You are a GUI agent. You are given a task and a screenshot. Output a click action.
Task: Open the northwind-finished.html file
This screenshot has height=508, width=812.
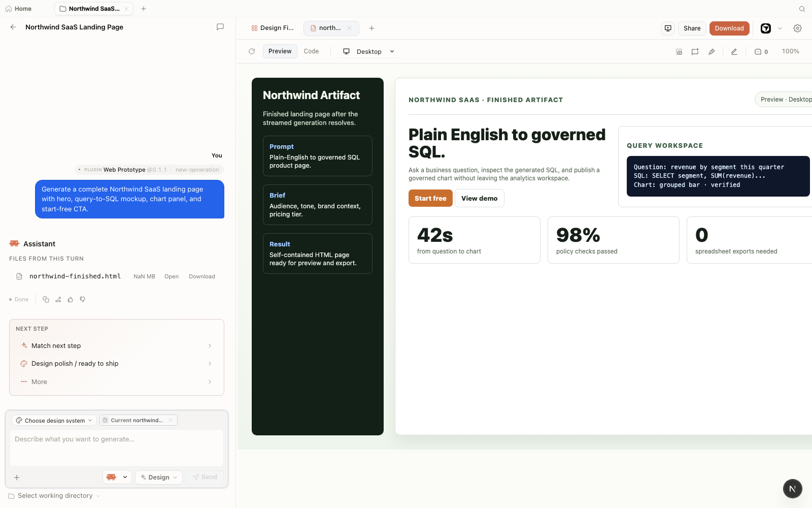click(172, 276)
